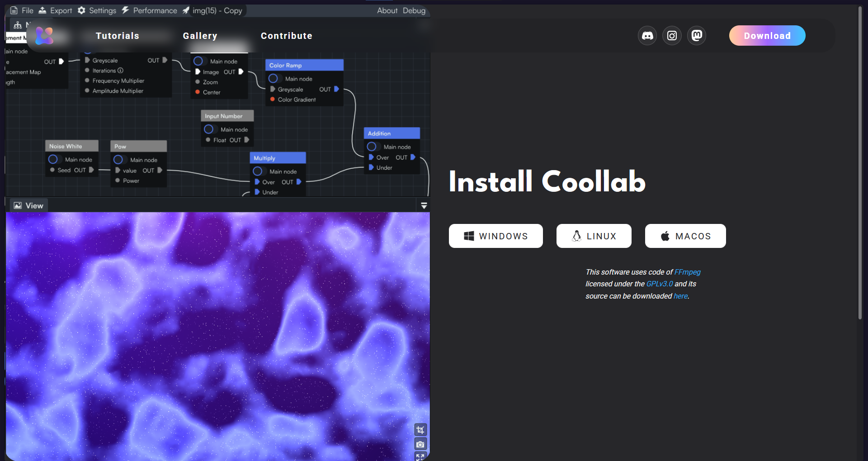
Task: Select the Input Number node header
Action: tap(227, 116)
